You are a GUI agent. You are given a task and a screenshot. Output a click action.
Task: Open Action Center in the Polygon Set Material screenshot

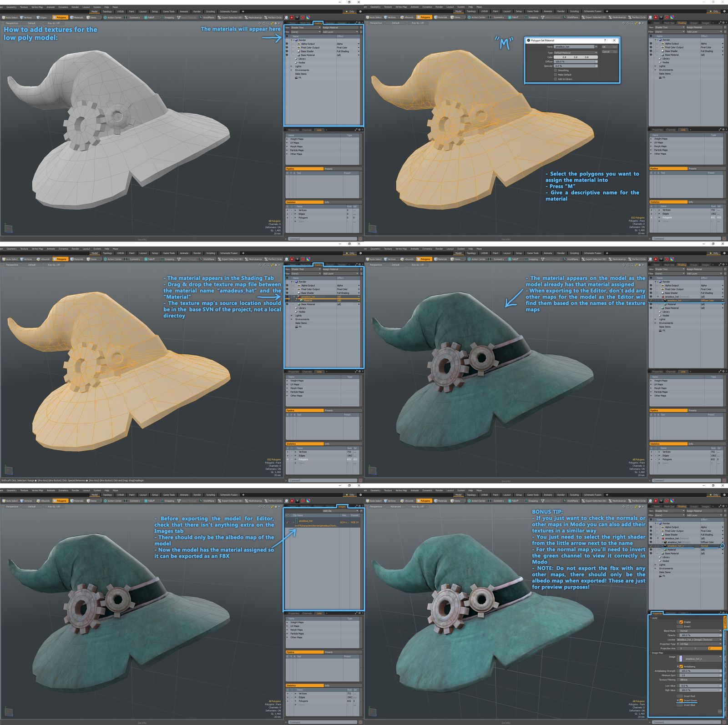click(476, 17)
